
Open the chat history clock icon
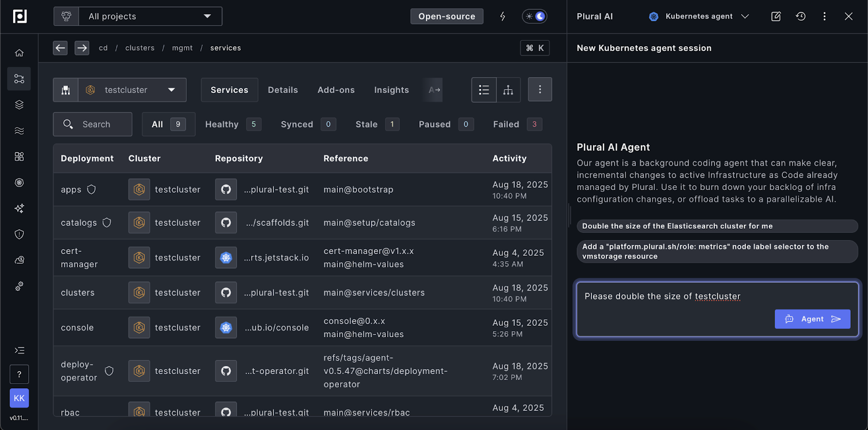point(801,16)
